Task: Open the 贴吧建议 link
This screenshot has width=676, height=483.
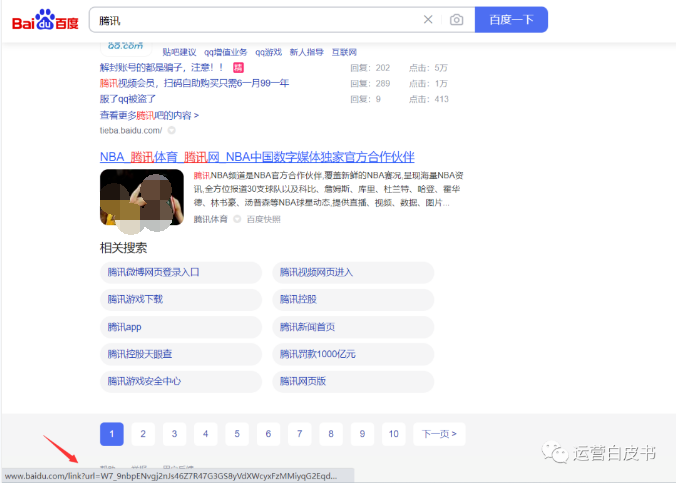Action: (x=179, y=52)
